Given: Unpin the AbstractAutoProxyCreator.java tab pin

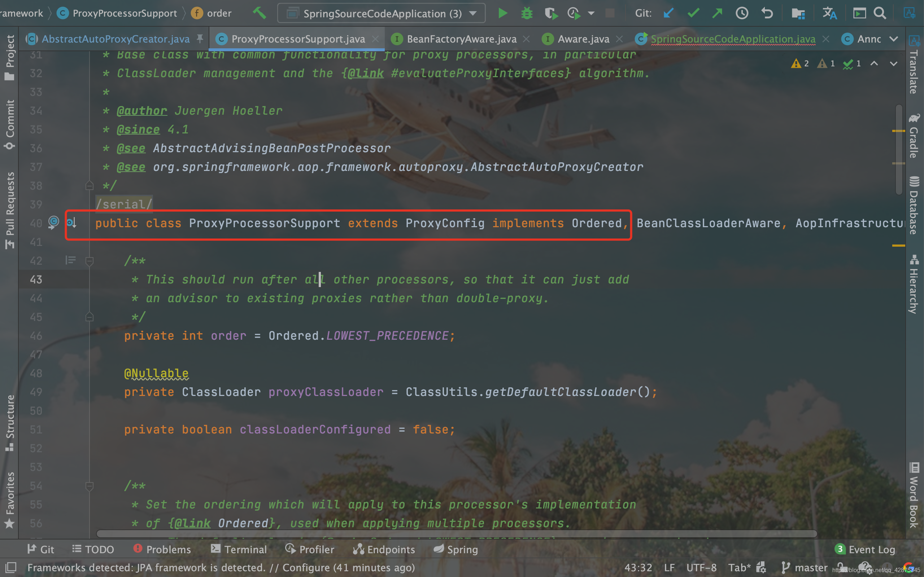Looking at the screenshot, I should click(x=200, y=39).
